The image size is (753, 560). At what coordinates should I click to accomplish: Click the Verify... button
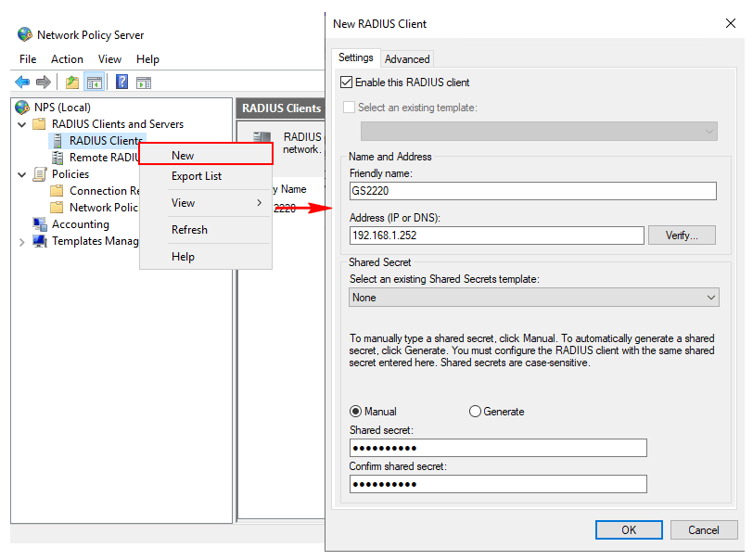click(x=683, y=235)
